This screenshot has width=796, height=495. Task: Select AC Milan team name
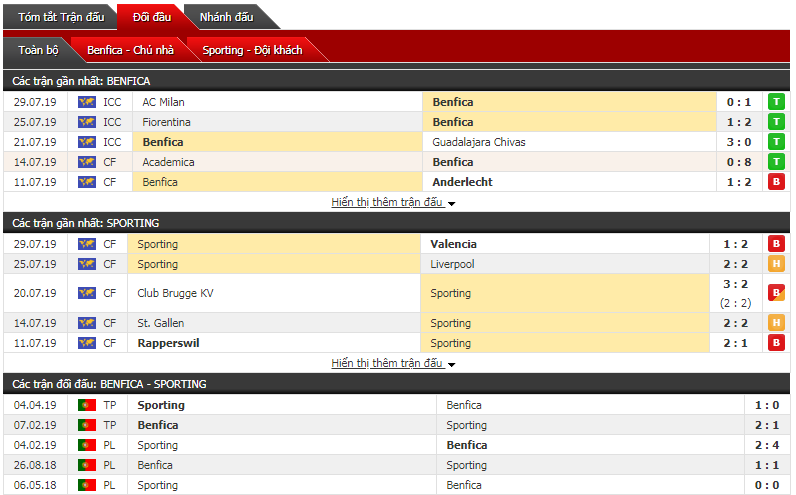[x=163, y=102]
